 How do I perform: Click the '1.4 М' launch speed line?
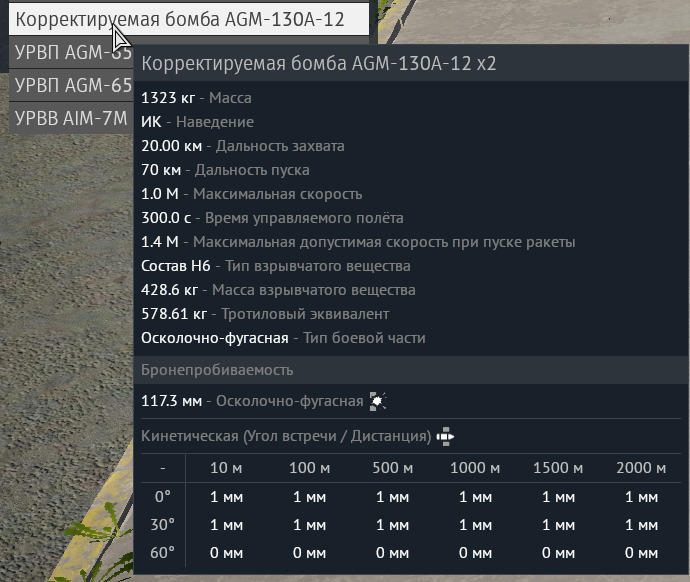pos(358,242)
